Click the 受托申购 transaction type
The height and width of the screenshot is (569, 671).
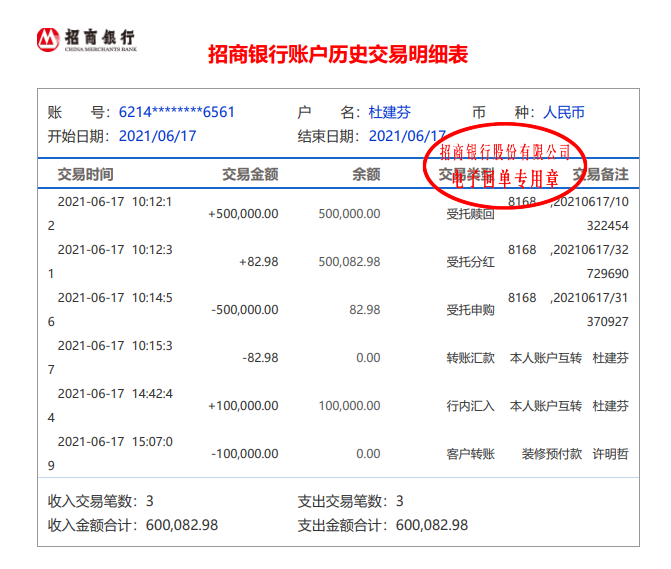click(x=470, y=310)
